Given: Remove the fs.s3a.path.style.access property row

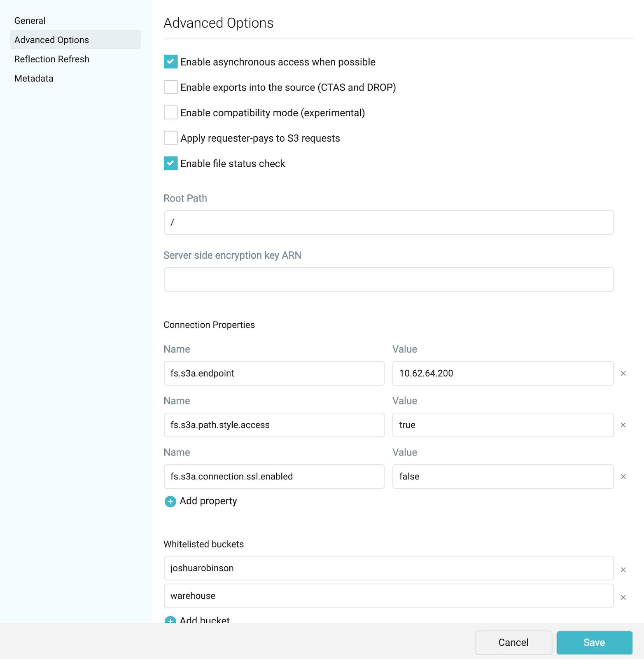Looking at the screenshot, I should (623, 425).
